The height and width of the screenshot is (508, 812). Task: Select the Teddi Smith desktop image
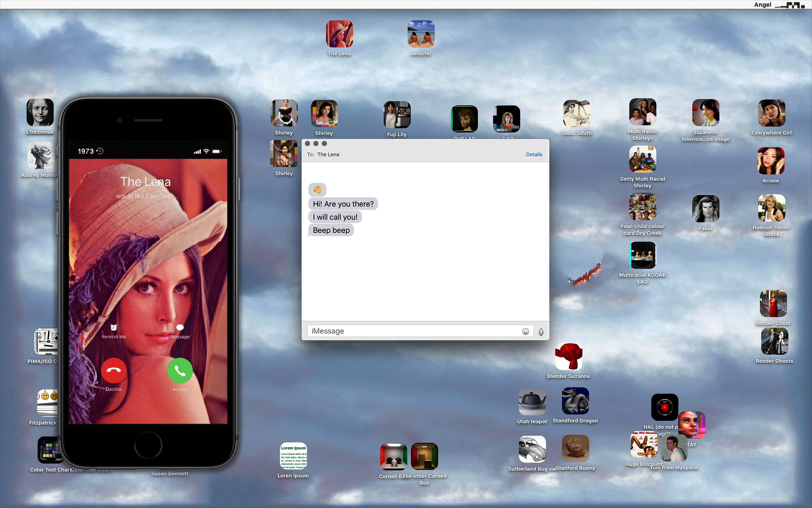(576, 113)
